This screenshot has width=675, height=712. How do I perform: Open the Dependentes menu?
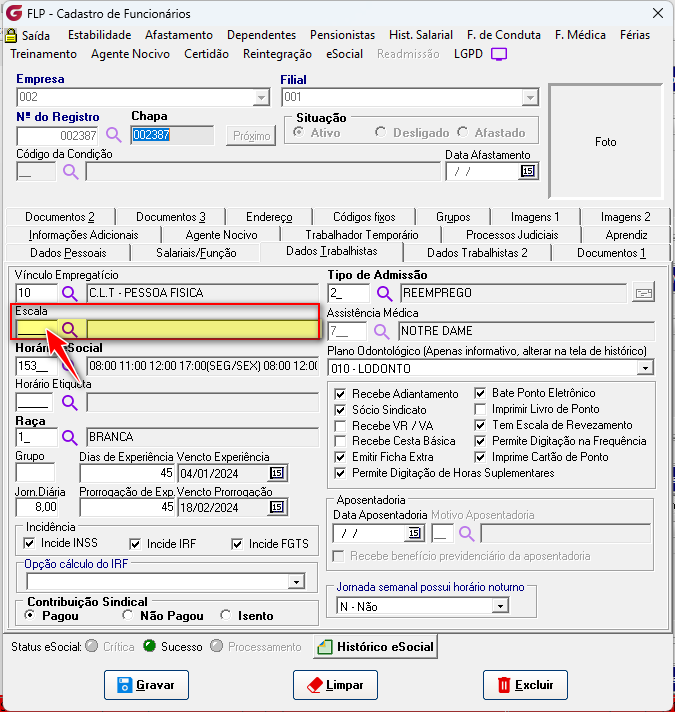(x=261, y=35)
